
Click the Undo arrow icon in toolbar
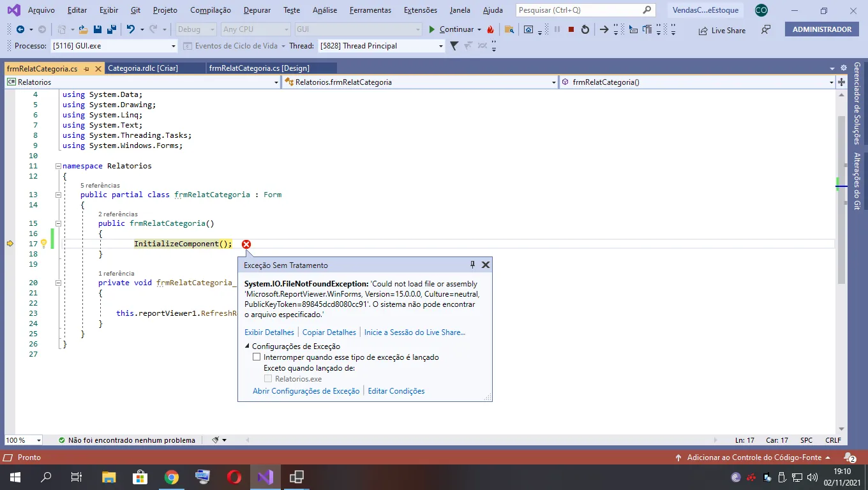130,29
